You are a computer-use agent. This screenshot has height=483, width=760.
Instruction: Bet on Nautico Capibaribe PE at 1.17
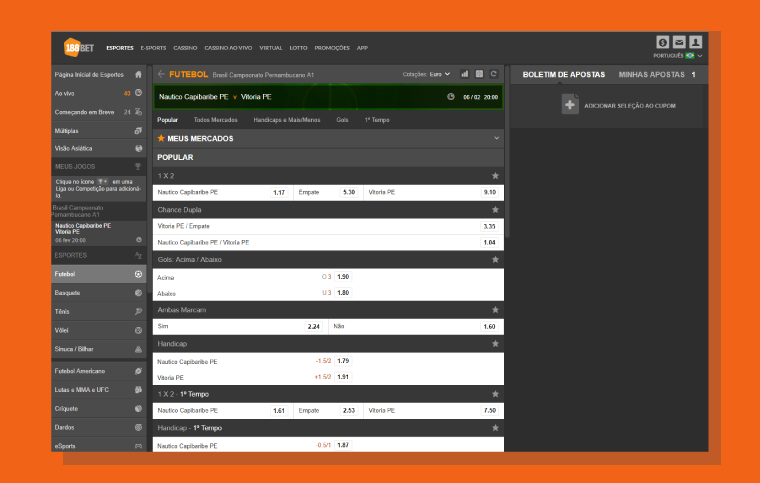279,192
